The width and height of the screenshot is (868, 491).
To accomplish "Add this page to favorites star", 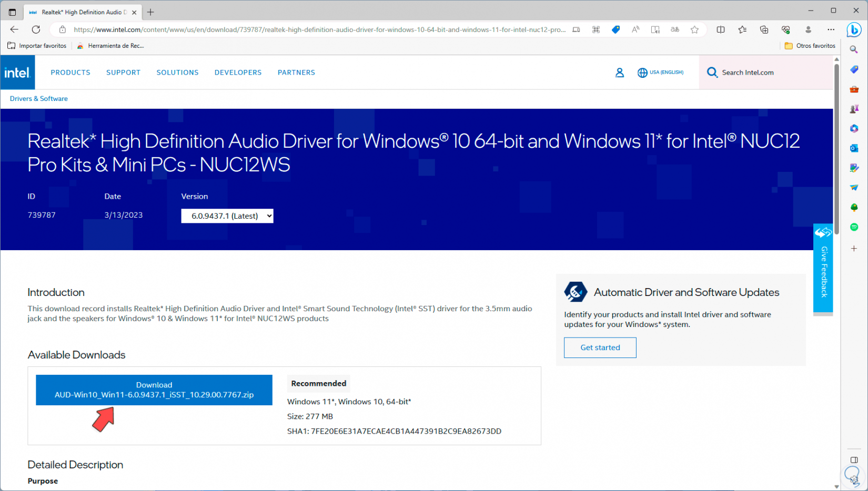I will coord(694,29).
